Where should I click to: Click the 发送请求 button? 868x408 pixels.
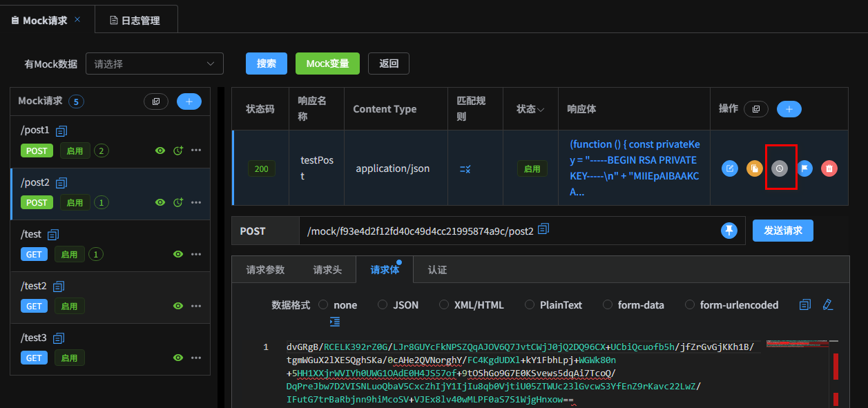[782, 231]
